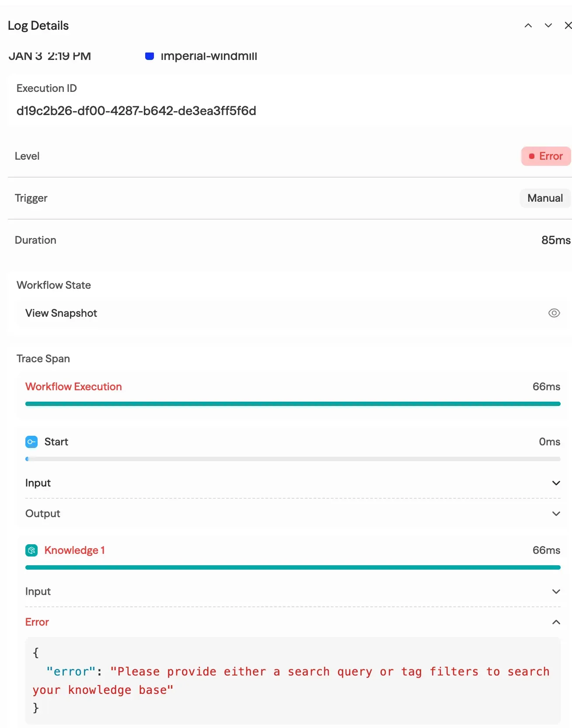Screen dimensions: 572x728
Task: Go to previous log with up chevron
Action: 528,26
